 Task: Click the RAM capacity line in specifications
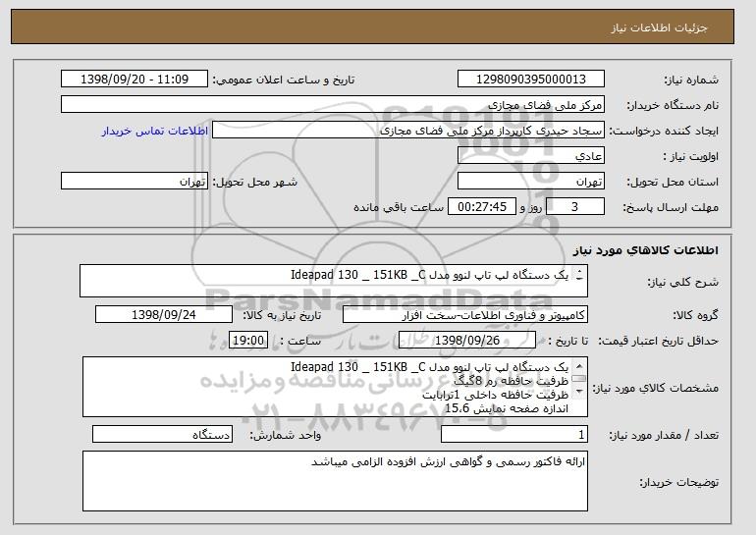click(x=512, y=381)
